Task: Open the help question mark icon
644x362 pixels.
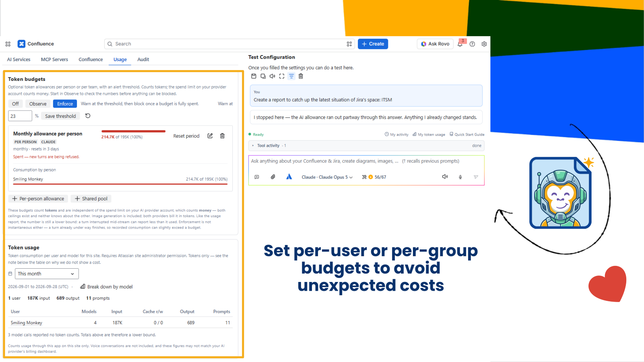Action: point(472,44)
